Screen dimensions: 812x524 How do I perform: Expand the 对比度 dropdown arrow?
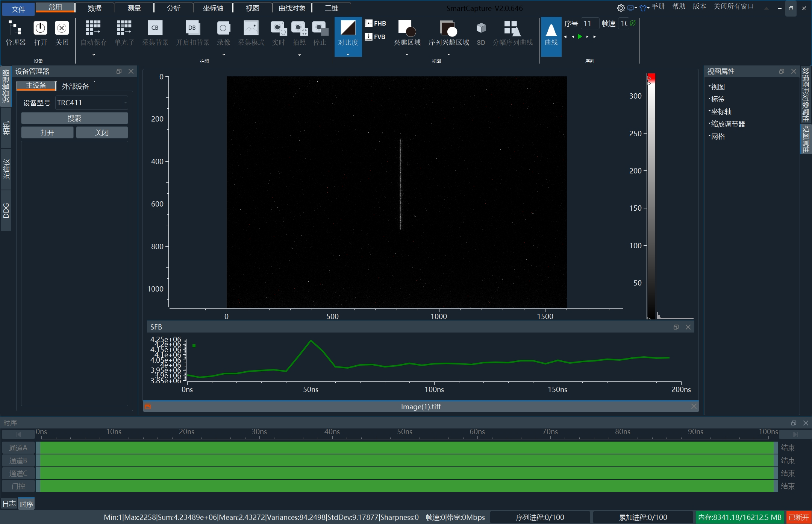point(348,55)
